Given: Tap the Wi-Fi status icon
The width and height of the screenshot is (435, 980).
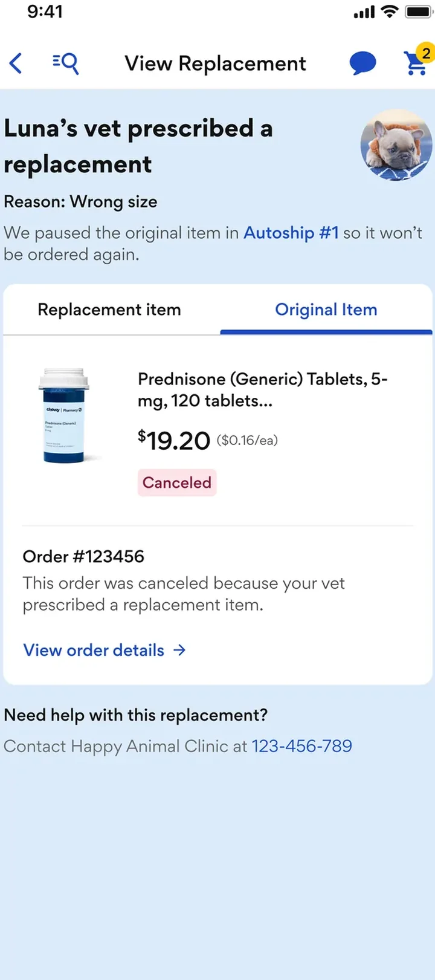Looking at the screenshot, I should coord(390,12).
